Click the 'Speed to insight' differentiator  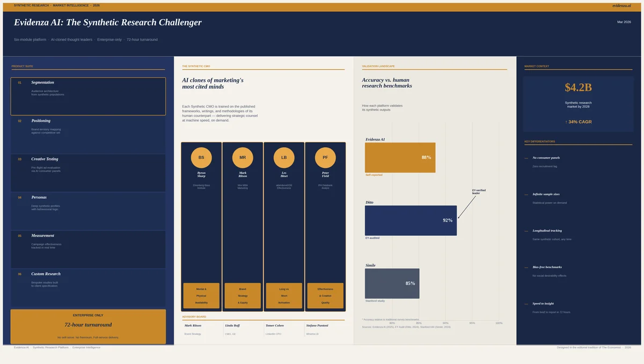point(543,303)
